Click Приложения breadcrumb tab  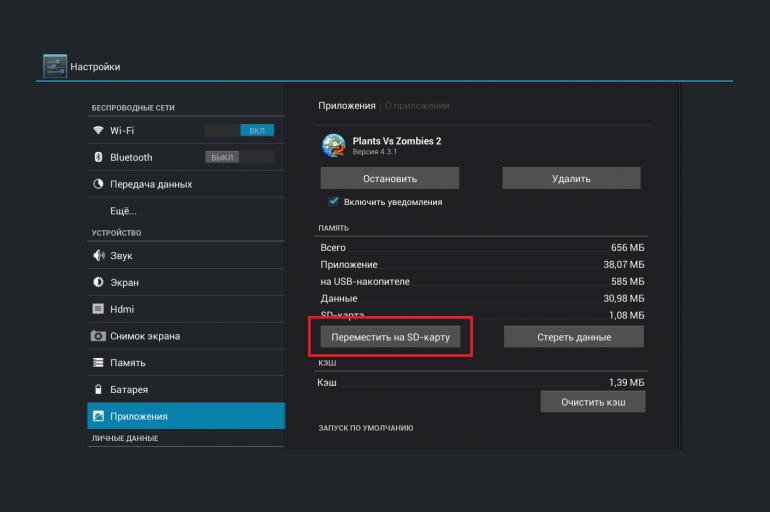pyautogui.click(x=347, y=106)
